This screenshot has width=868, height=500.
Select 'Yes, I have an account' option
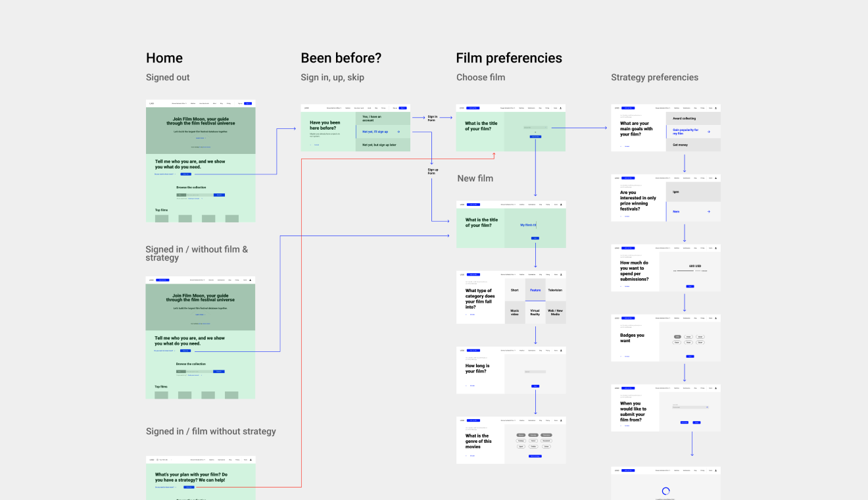pos(383,118)
